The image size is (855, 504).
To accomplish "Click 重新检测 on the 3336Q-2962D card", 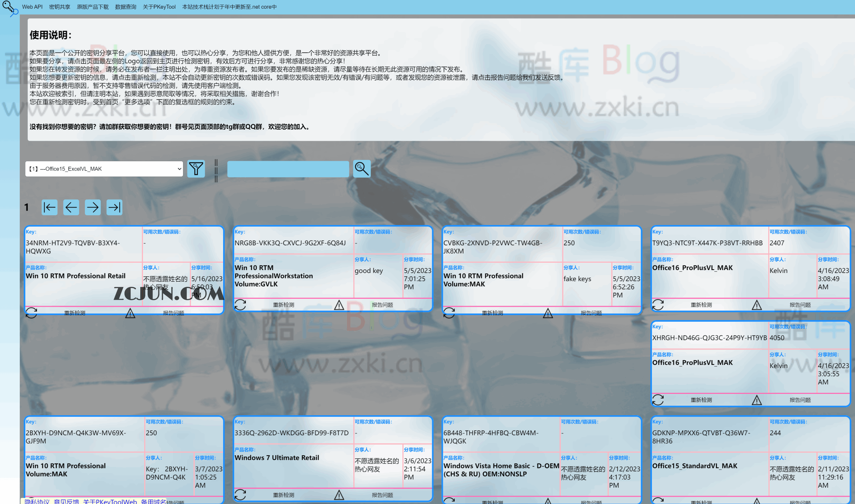I will pyautogui.click(x=284, y=495).
